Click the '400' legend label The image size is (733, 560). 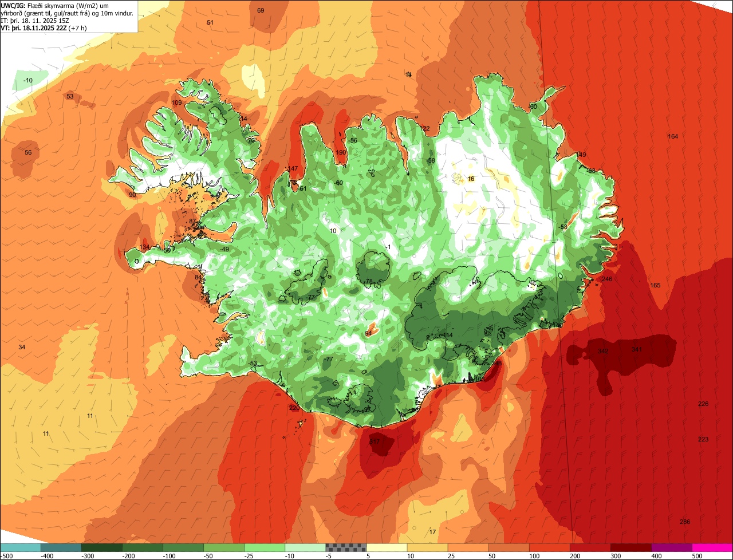tap(656, 556)
